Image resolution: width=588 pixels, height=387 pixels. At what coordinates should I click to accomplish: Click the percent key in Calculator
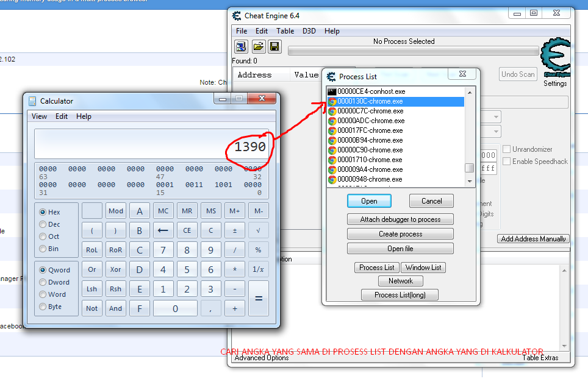[259, 250]
